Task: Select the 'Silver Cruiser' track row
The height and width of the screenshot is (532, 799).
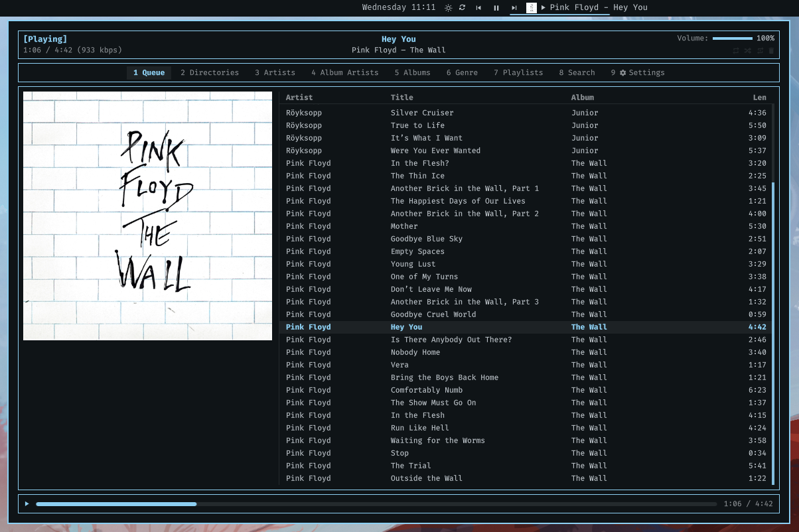Action: pos(526,113)
